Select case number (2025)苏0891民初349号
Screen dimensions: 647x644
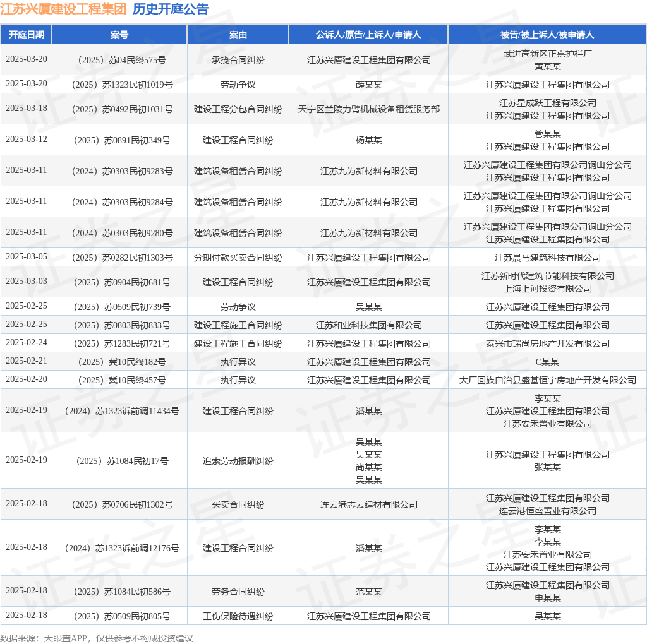pos(122,141)
